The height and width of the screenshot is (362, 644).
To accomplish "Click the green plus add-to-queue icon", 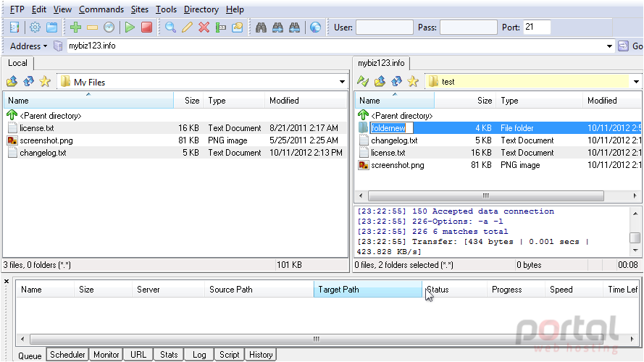I will click(x=75, y=28).
